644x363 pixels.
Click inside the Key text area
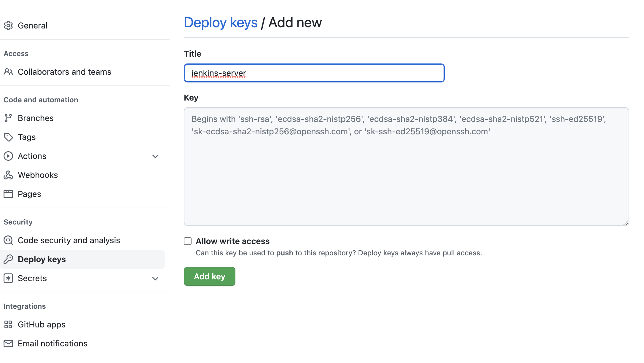[x=406, y=172]
